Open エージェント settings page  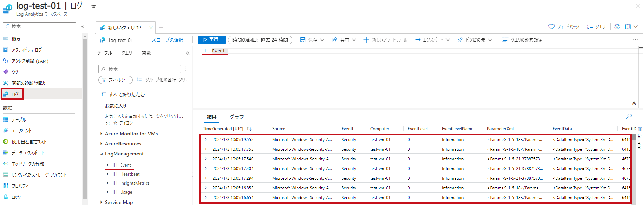click(22, 131)
